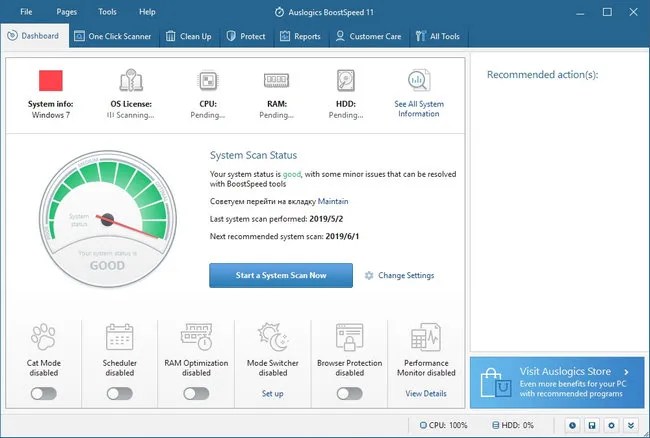The image size is (650, 438).
Task: Open the Change Settings link
Action: pyautogui.click(x=406, y=276)
